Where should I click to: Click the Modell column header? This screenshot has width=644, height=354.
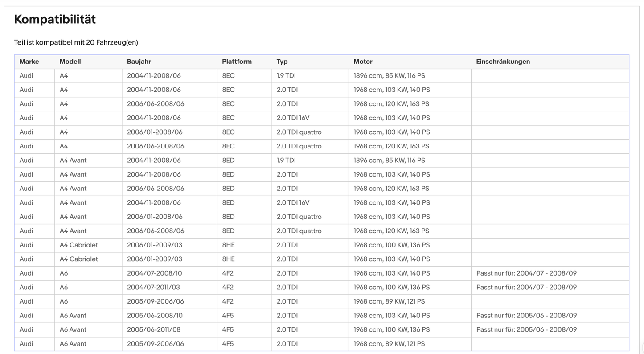(x=70, y=62)
